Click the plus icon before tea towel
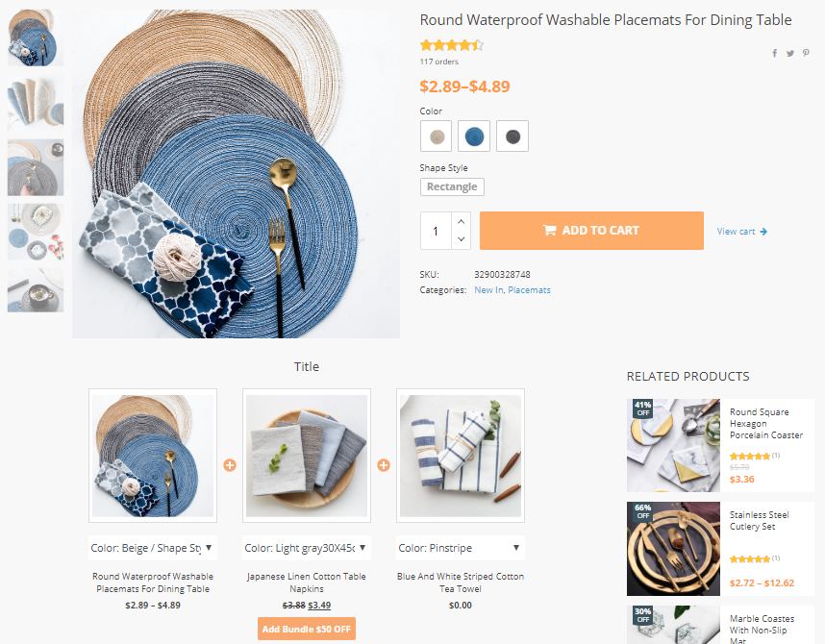 pyautogui.click(x=384, y=465)
